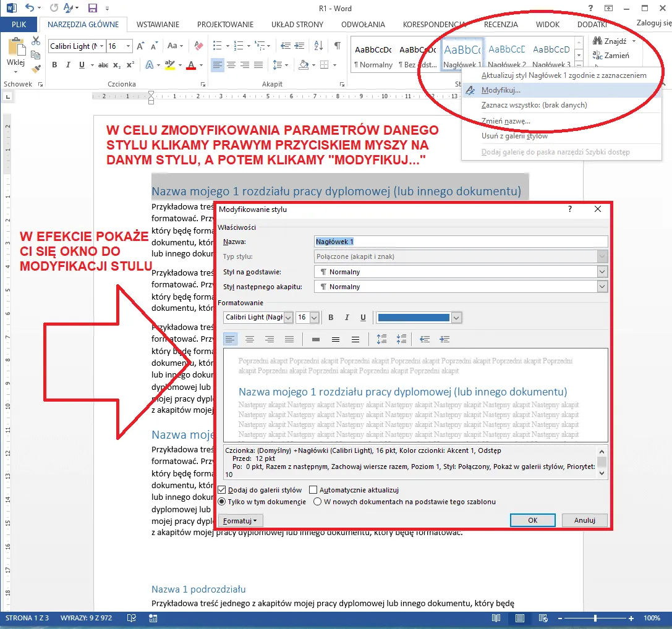Screen dimensions: 672x629
Task: Choose 'Modyfikuj...' from context menu
Action: [x=500, y=90]
